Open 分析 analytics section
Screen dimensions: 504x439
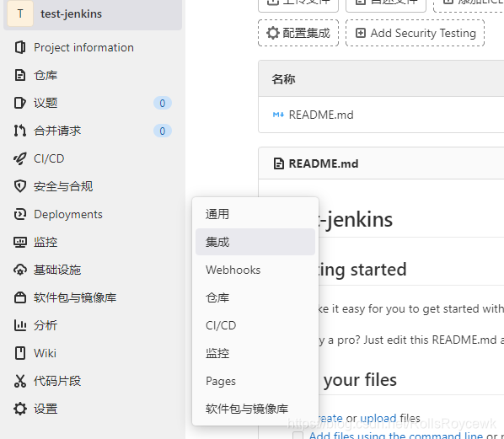(x=94, y=325)
